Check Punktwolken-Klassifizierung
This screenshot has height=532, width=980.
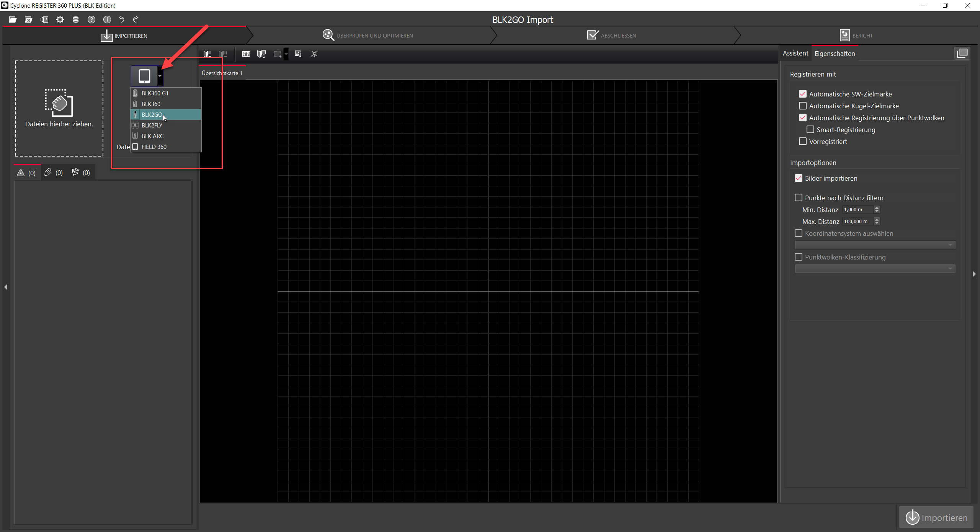[799, 257]
